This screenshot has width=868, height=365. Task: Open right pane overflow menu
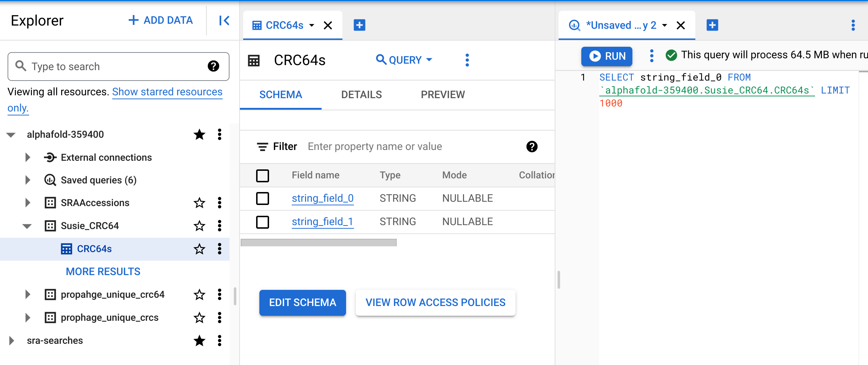tap(853, 25)
